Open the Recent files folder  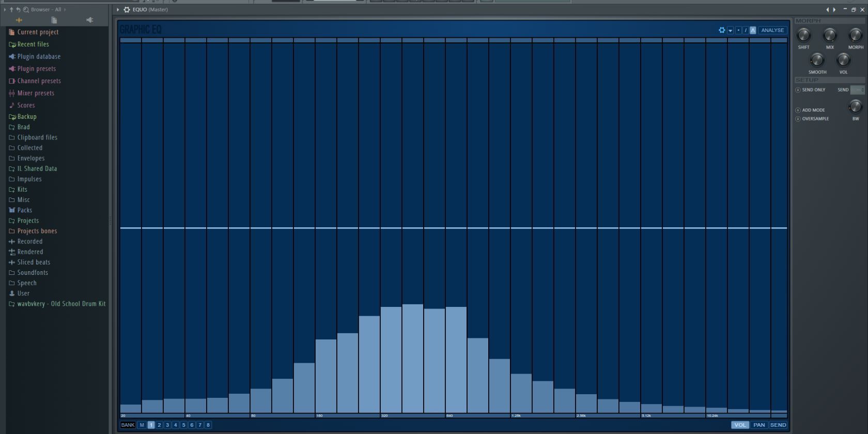tap(29, 44)
